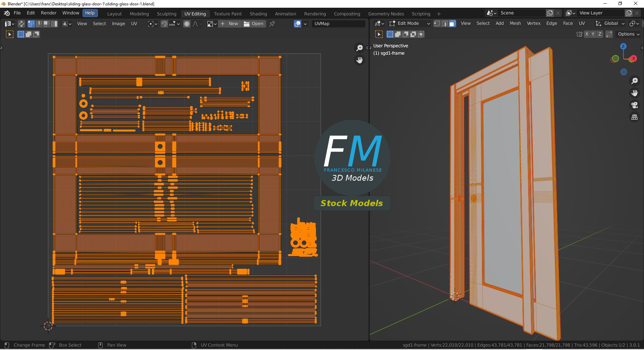
Task: Open the Render menu
Action: [49, 13]
